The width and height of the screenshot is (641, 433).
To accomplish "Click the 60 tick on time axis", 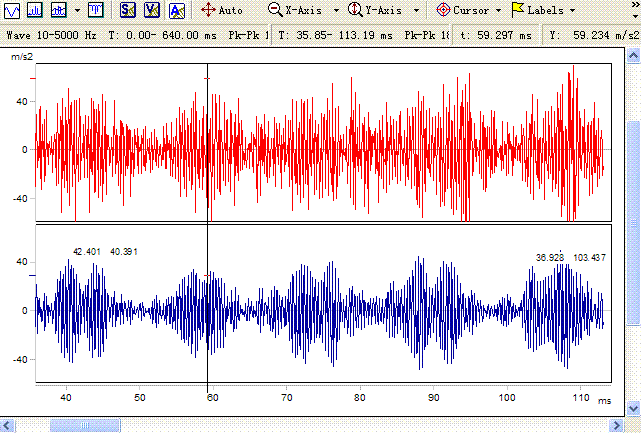I will click(213, 397).
